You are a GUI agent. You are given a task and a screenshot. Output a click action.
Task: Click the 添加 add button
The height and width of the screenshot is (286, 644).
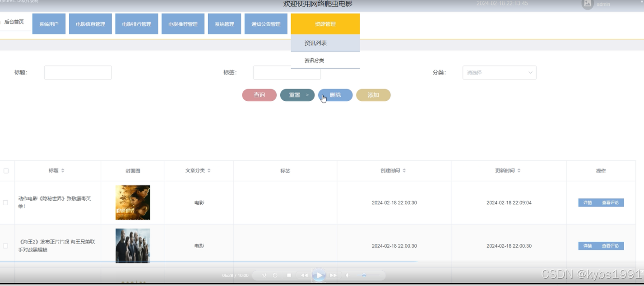[373, 95]
